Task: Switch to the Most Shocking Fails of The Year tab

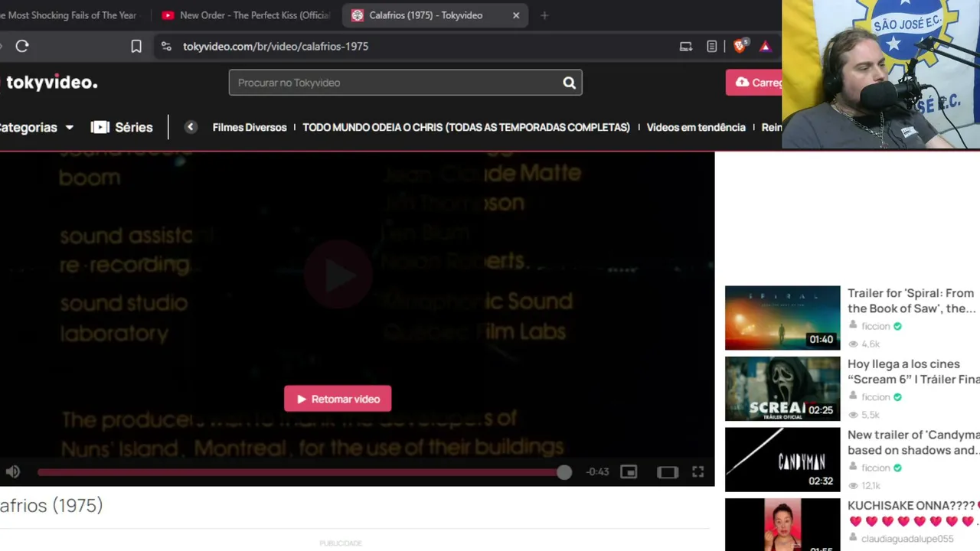Action: click(x=70, y=15)
